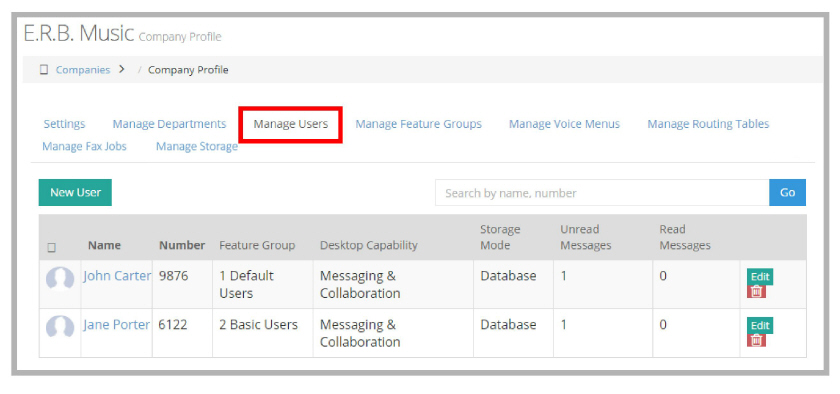Image resolution: width=840 pixels, height=394 pixels.
Task: Click the Unread Messages column header
Action: tap(586, 237)
